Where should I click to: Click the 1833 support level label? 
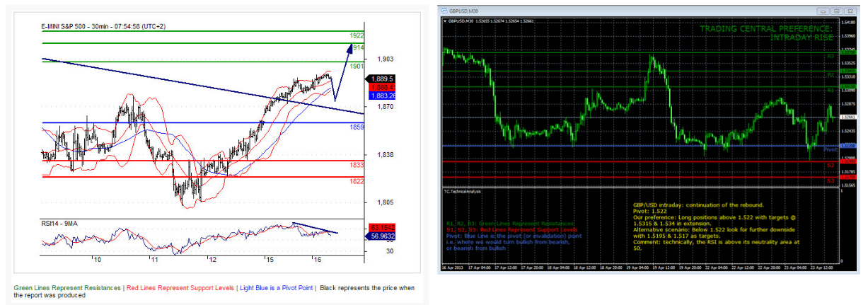(357, 165)
